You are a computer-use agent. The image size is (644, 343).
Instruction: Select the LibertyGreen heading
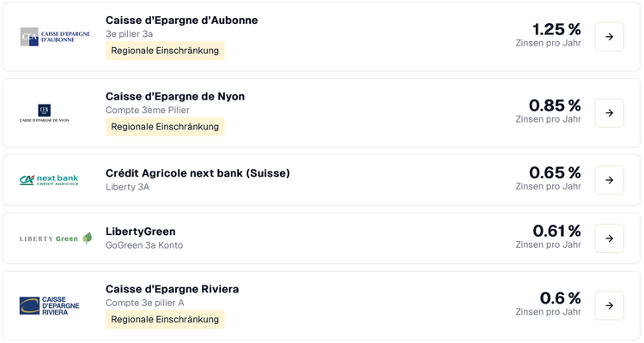(141, 232)
